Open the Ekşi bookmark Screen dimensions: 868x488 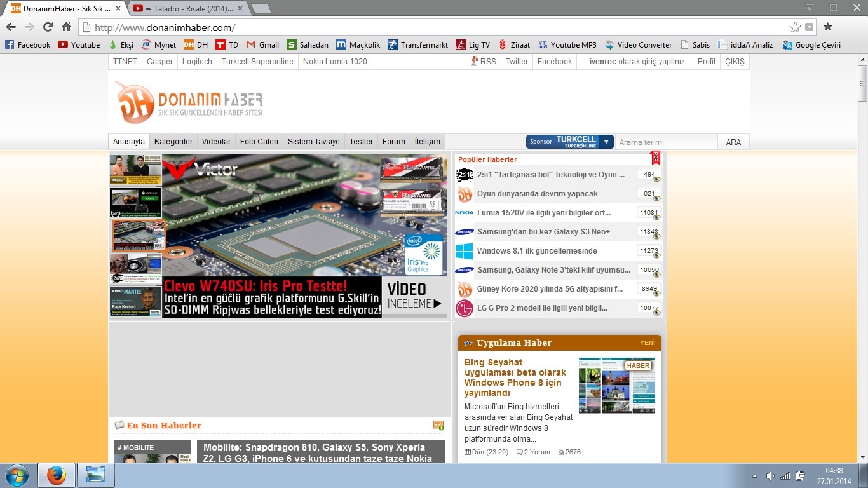[x=121, y=45]
